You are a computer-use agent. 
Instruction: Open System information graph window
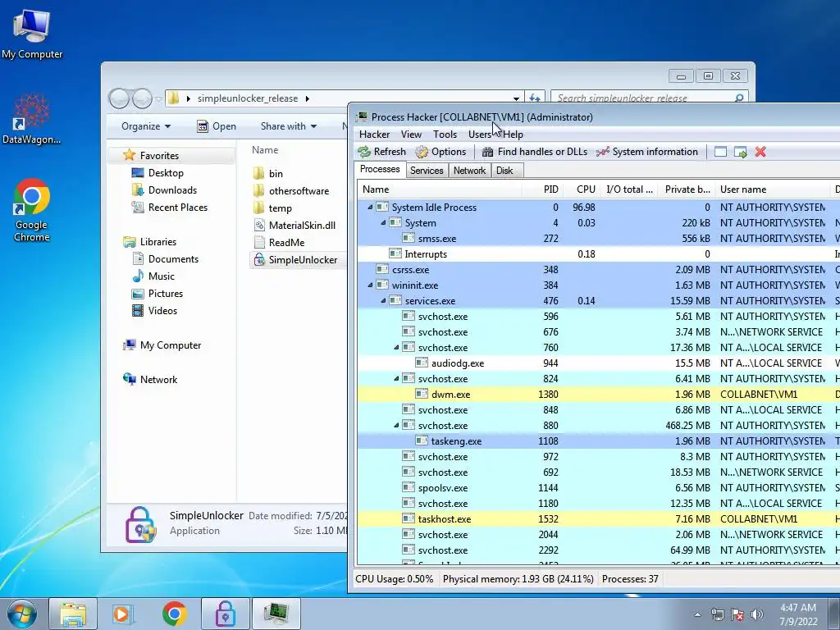click(647, 152)
